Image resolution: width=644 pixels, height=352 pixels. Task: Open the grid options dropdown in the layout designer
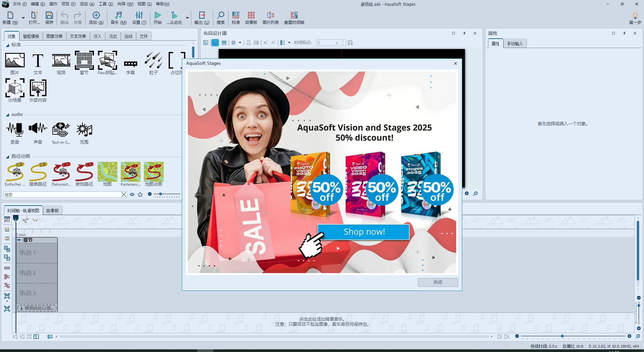tap(240, 43)
